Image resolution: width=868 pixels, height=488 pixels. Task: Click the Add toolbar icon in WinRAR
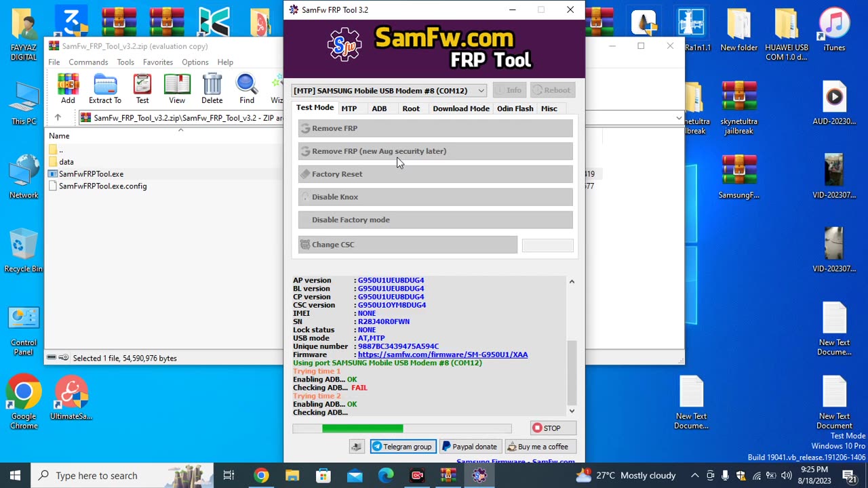(x=68, y=89)
